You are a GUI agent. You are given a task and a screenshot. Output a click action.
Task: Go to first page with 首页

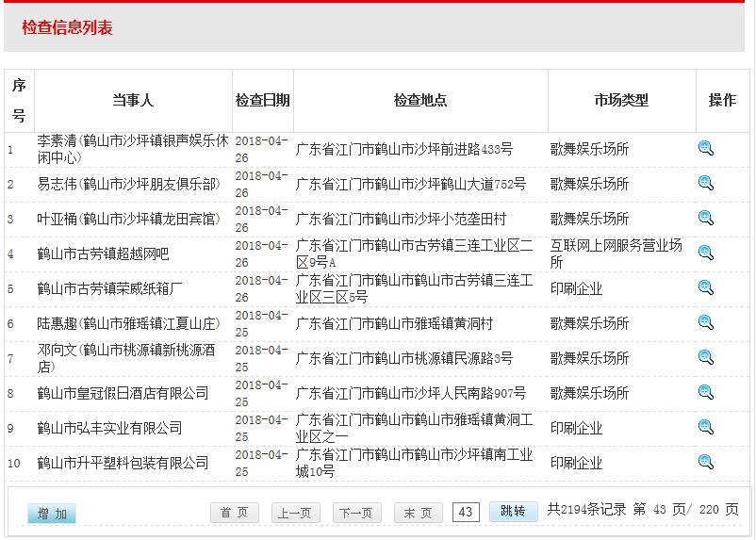click(234, 513)
